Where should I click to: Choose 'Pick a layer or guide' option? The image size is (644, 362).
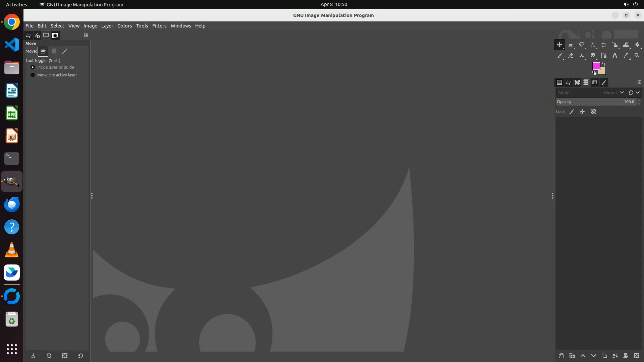pyautogui.click(x=33, y=67)
